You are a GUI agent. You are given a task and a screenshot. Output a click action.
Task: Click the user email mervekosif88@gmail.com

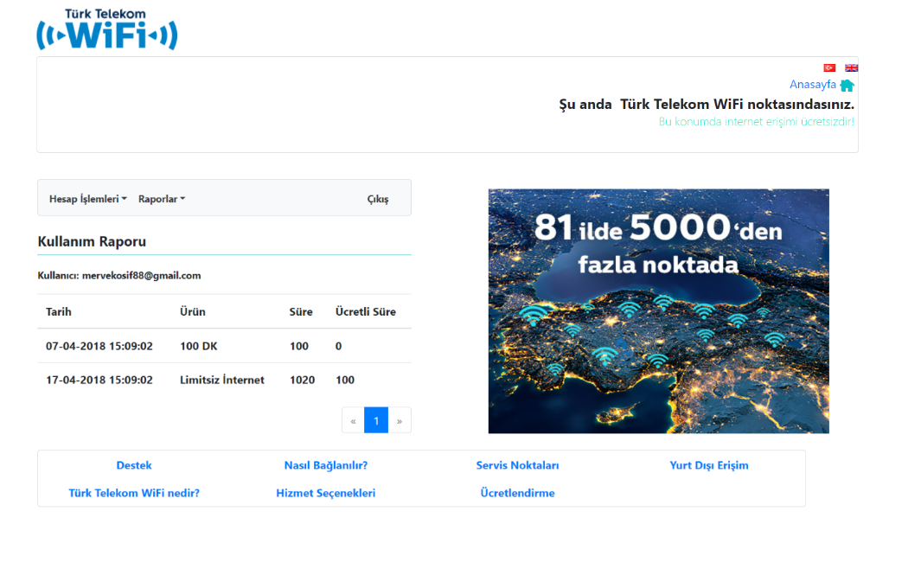coord(141,276)
